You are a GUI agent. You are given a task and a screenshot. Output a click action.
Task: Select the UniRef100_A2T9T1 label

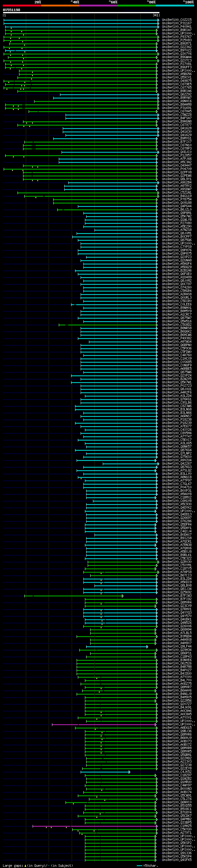pos(177,833)
